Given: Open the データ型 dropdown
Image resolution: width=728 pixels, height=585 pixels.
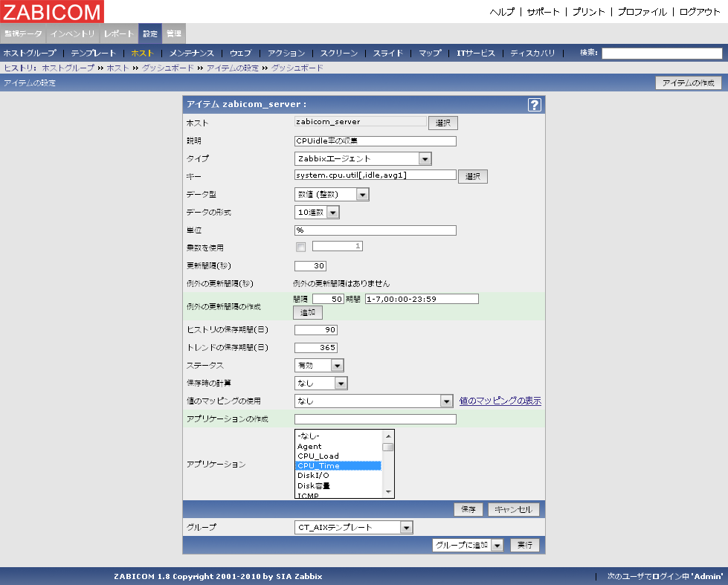Looking at the screenshot, I should 332,195.
